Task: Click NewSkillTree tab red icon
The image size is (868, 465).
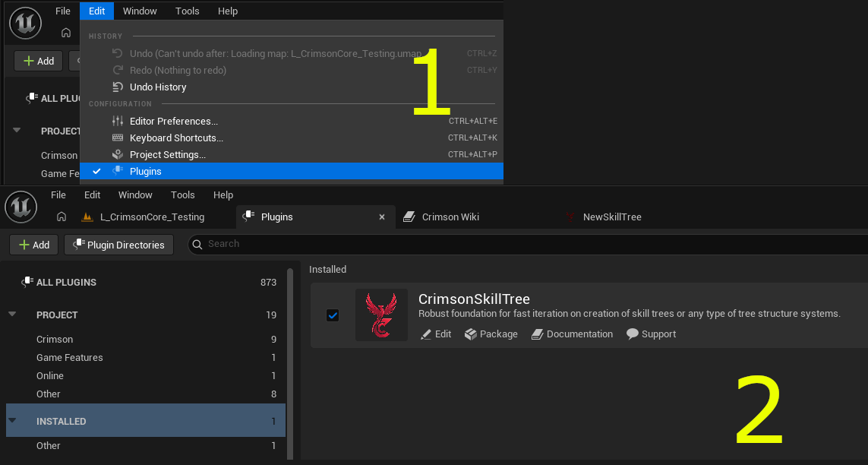Action: click(x=570, y=217)
